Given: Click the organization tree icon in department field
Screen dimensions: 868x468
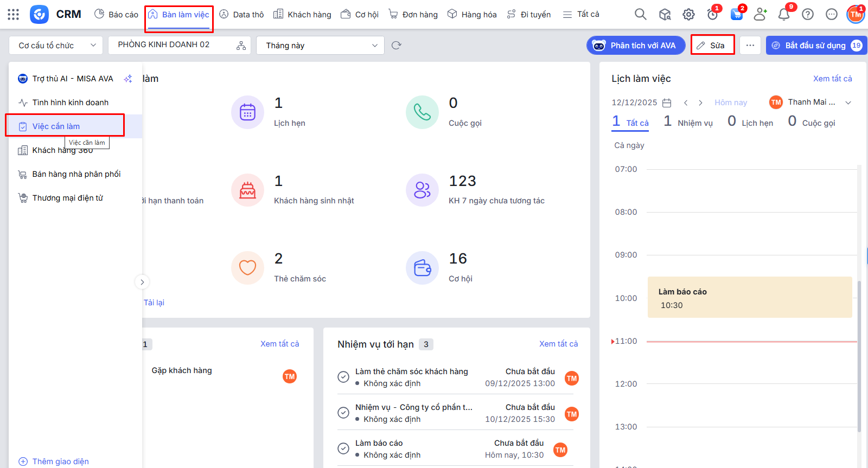Looking at the screenshot, I should (241, 46).
